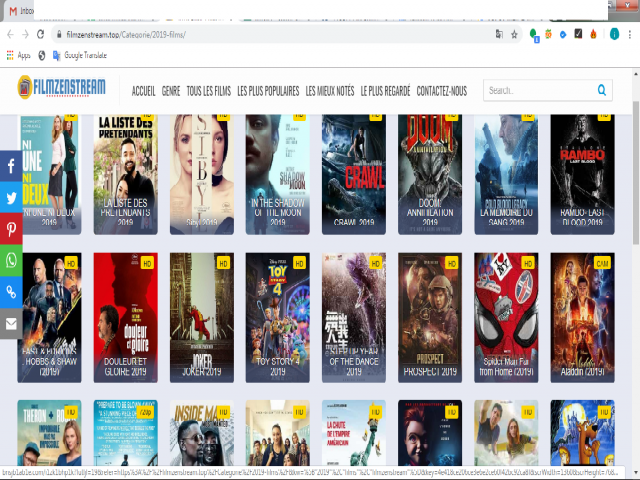The height and width of the screenshot is (480, 640).
Task: Open the Toy Story 4 poster
Action: tap(278, 318)
